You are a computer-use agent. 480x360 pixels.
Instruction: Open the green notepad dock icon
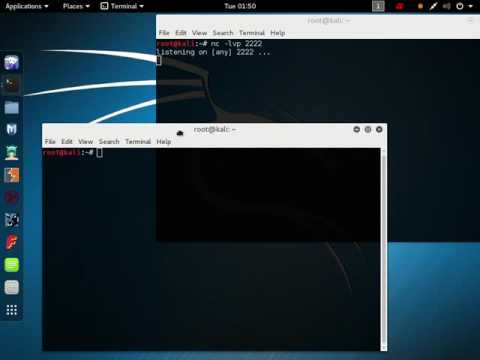click(12, 265)
